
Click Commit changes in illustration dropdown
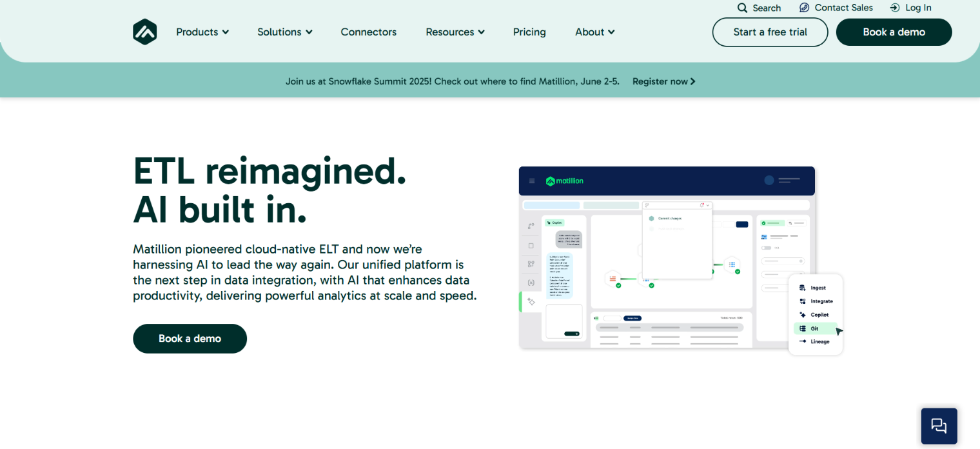(670, 218)
